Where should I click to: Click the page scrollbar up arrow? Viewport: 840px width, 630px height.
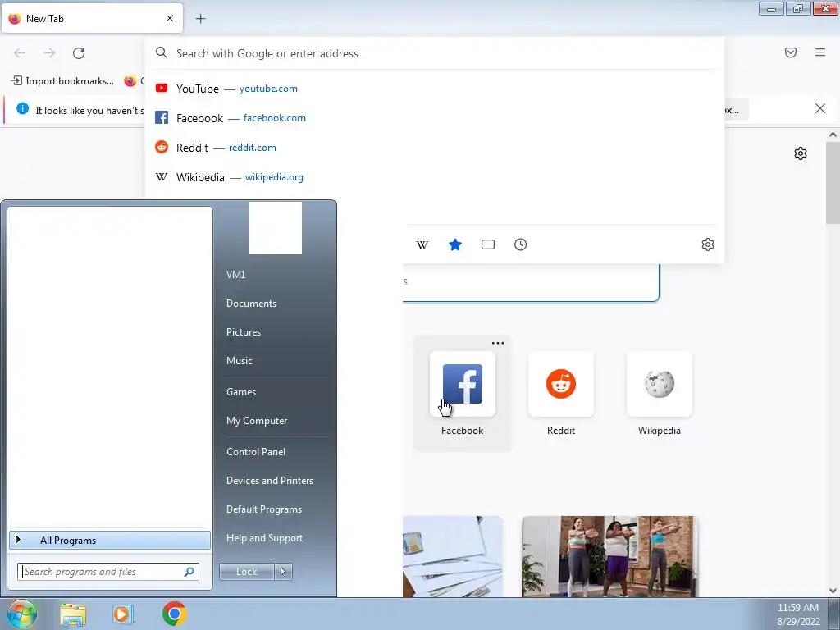pyautogui.click(x=833, y=135)
